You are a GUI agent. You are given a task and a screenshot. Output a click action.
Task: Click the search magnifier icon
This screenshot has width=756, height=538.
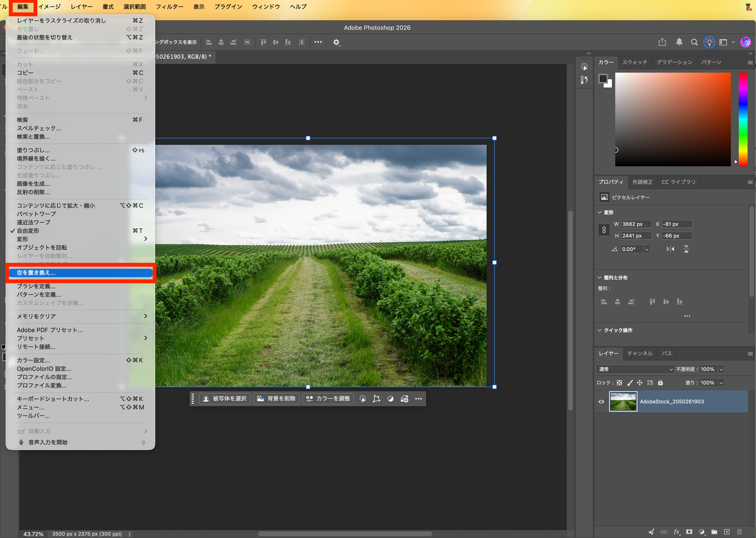694,42
